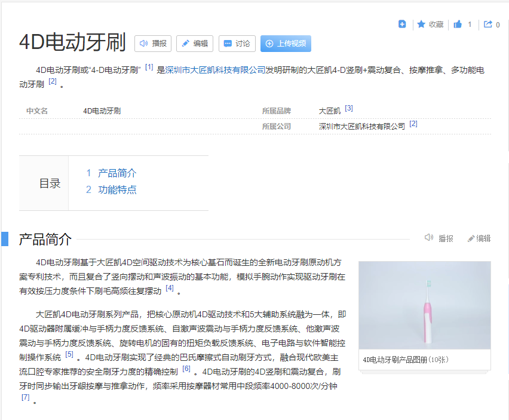Click the 播报 button beside the title
Viewport: 509px width, 420px height.
pyautogui.click(x=153, y=44)
